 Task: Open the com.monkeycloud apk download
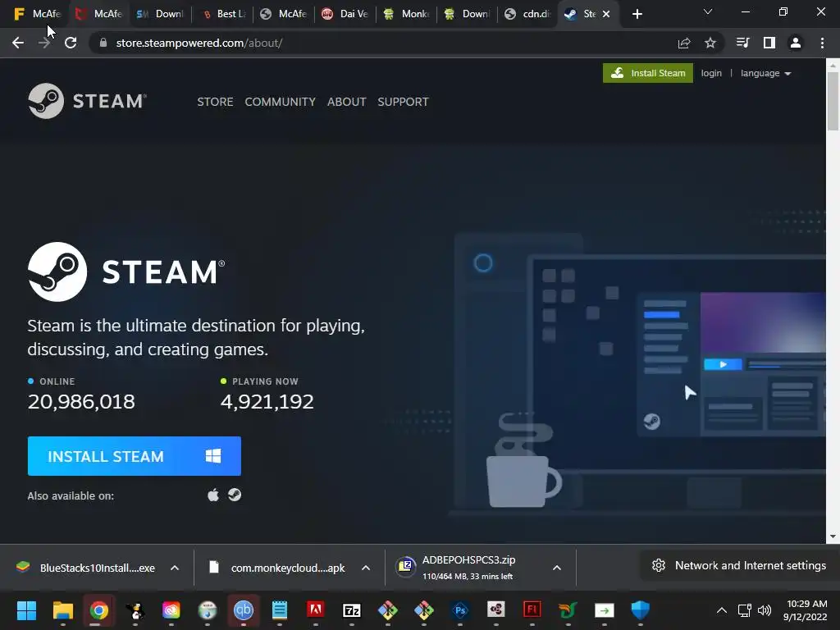pos(279,568)
